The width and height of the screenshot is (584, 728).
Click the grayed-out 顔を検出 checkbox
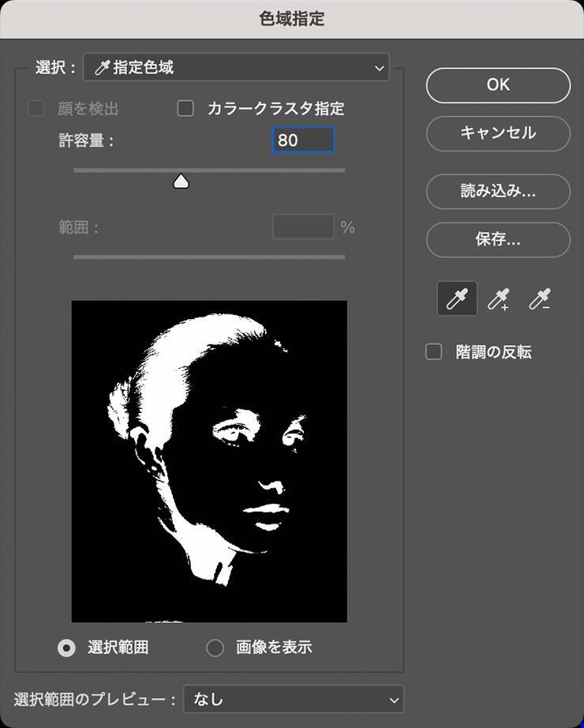pos(36,109)
